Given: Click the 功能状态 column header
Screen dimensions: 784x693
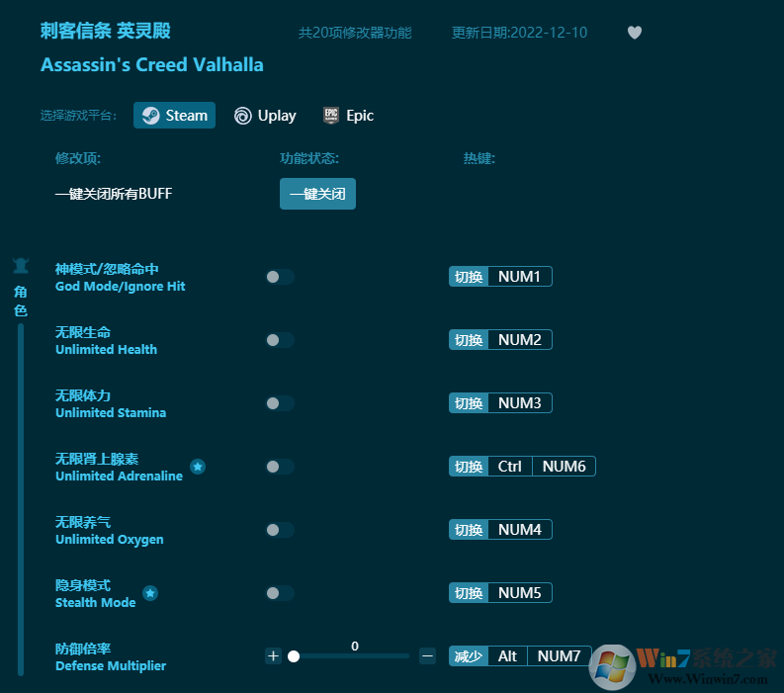Looking at the screenshot, I should click(x=309, y=158).
